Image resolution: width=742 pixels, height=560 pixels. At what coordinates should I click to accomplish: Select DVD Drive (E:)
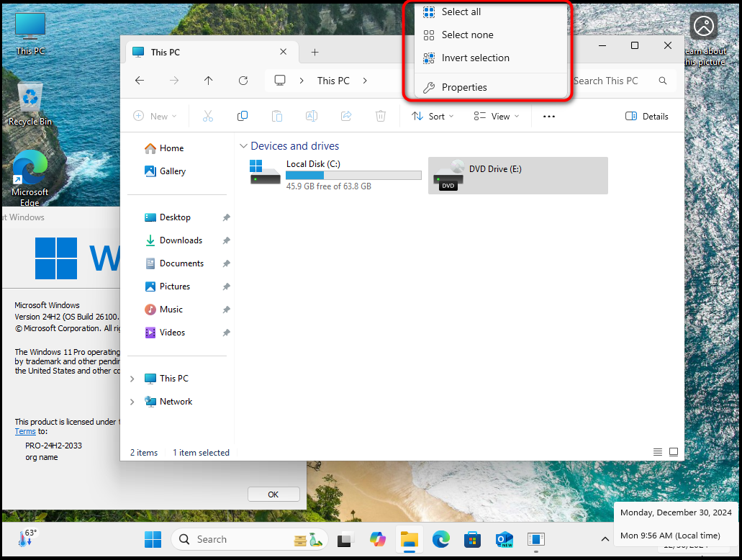(x=517, y=176)
